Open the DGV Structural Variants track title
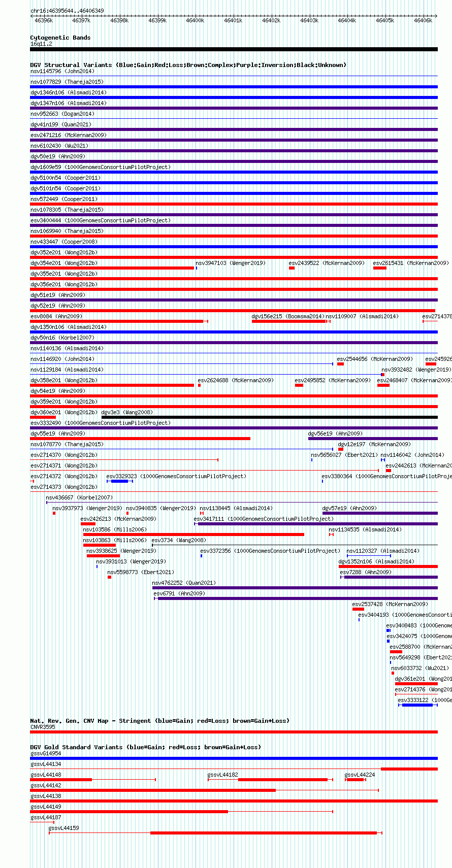Image resolution: width=452 pixels, height=868 pixels. 188,65
